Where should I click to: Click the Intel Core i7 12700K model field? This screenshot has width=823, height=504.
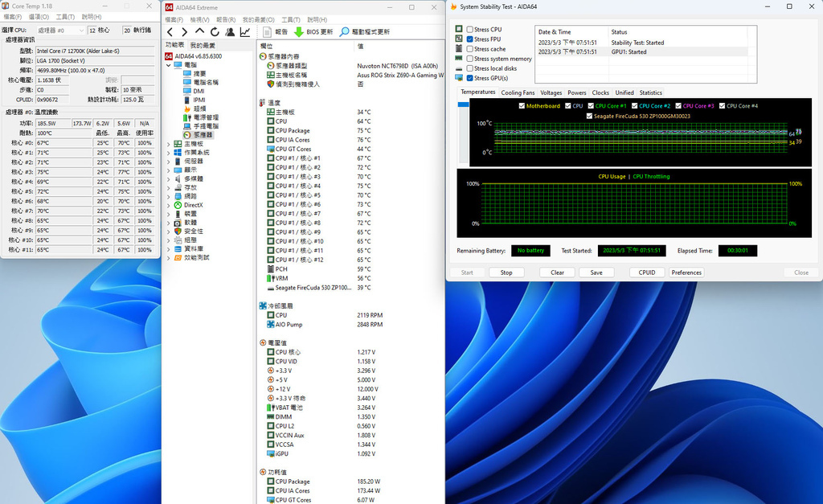(95, 51)
